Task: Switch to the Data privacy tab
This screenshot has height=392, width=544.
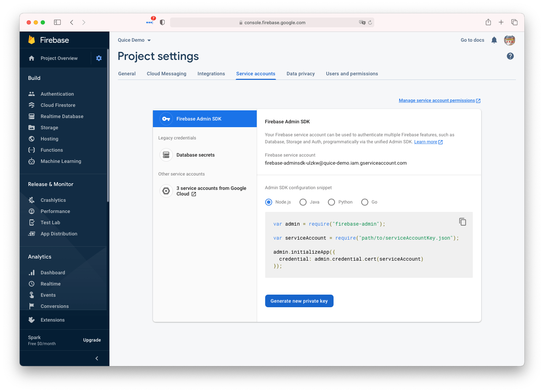Action: 301,74
